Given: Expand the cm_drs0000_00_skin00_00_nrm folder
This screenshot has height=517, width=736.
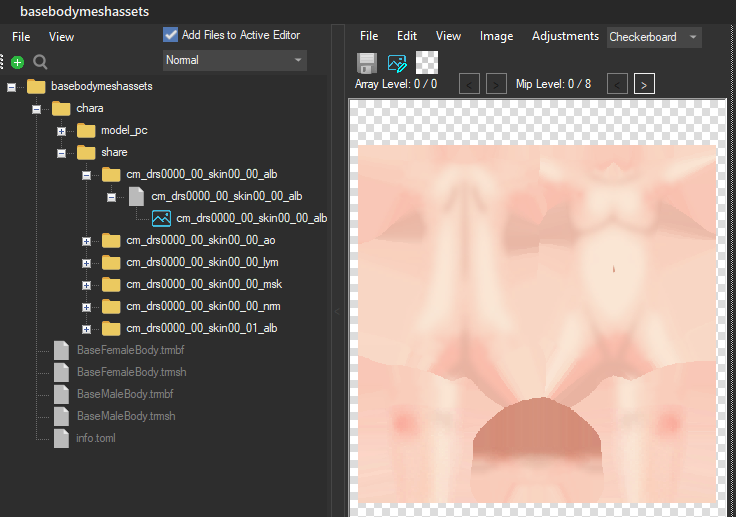Looking at the screenshot, I should point(86,307).
